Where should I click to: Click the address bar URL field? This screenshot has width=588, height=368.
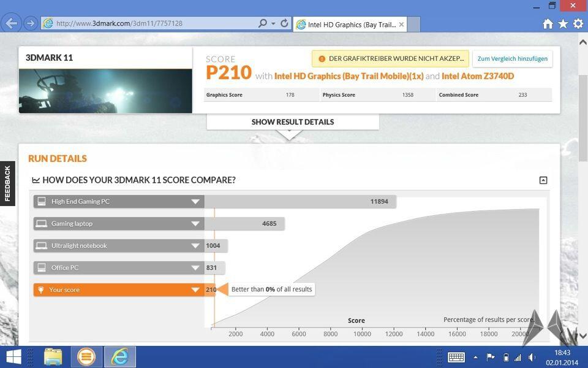pyautogui.click(x=153, y=23)
